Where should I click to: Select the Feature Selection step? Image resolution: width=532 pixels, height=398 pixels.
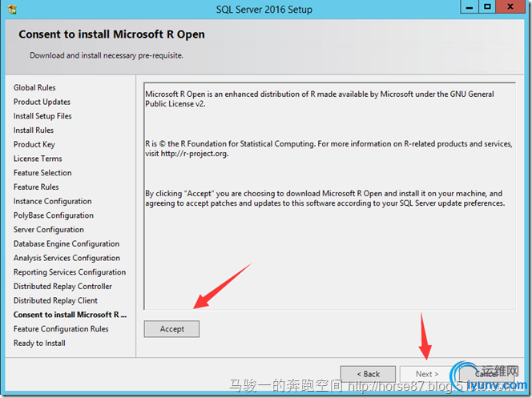(42, 173)
